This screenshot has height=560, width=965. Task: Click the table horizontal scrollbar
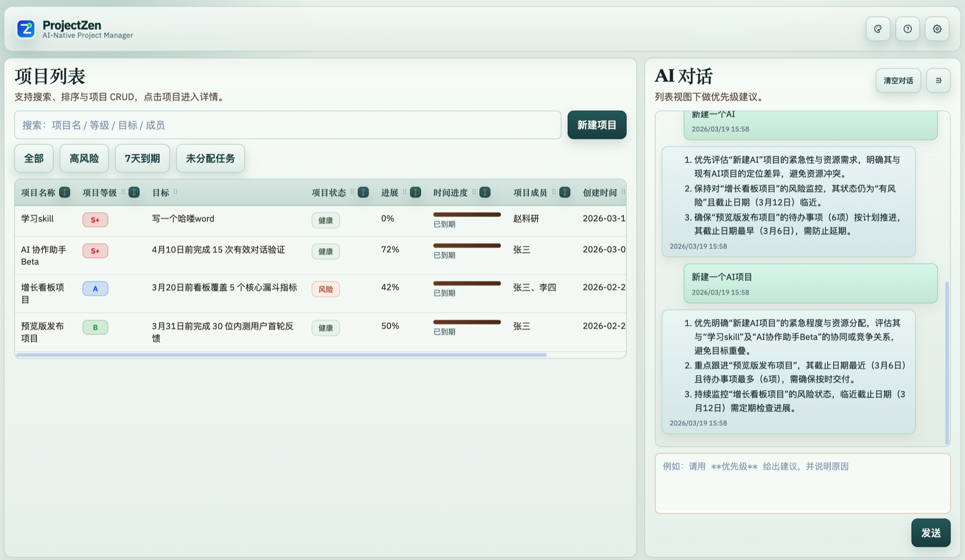click(x=281, y=355)
